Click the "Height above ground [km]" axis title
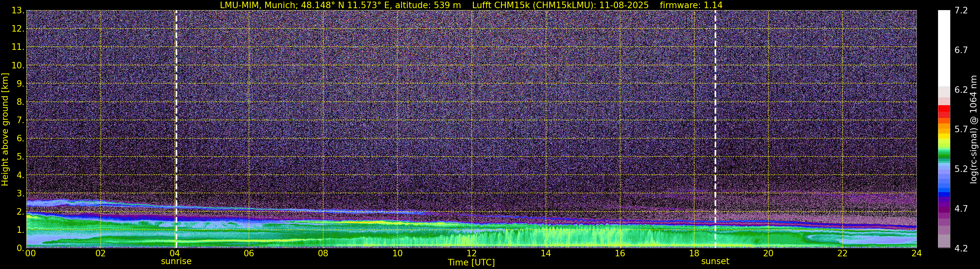 [5, 129]
